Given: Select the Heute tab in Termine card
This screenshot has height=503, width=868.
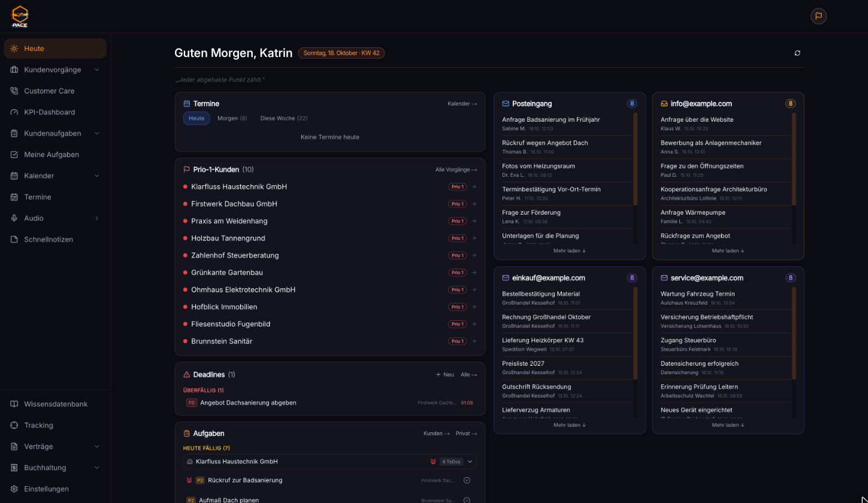Looking at the screenshot, I should (196, 119).
